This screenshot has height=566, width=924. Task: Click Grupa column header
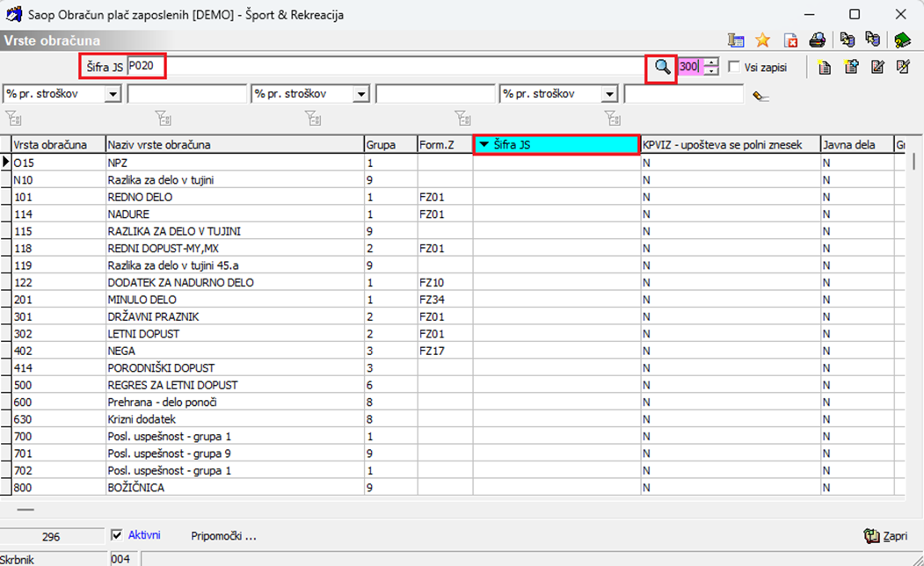point(390,144)
